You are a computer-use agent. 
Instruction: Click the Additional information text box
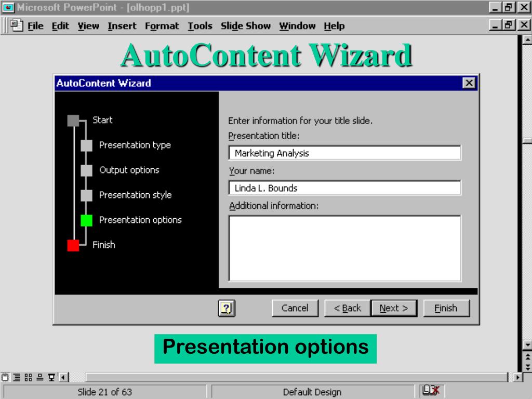tap(345, 248)
